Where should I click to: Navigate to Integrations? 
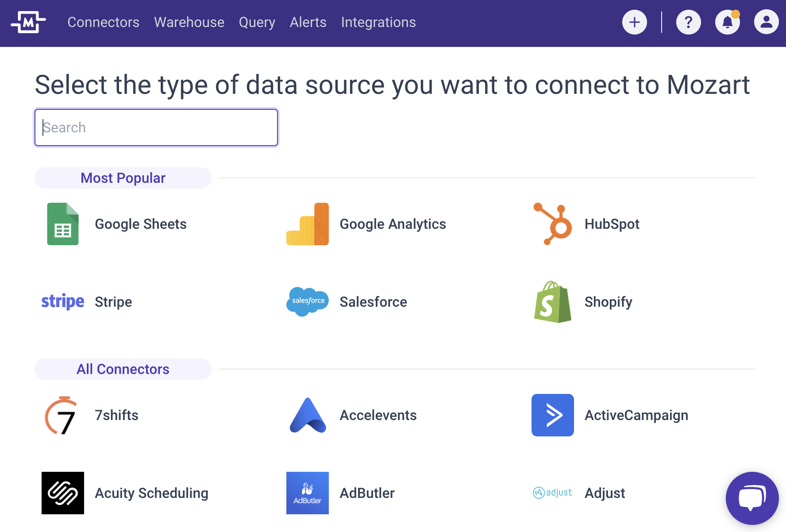click(378, 22)
